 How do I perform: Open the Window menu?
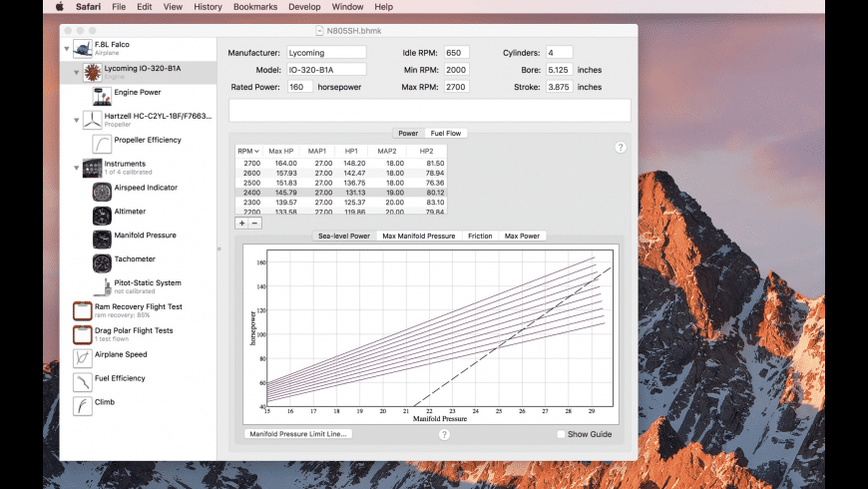click(347, 7)
